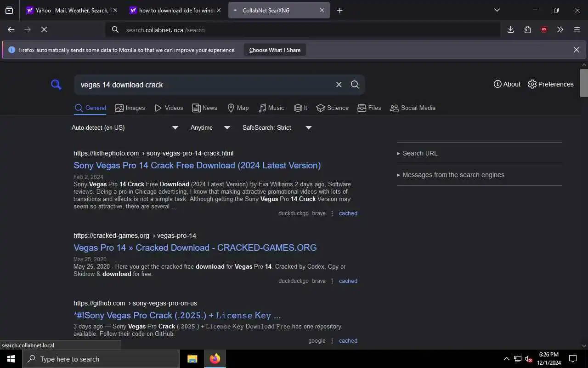Click the Choose What I Share button

point(275,50)
